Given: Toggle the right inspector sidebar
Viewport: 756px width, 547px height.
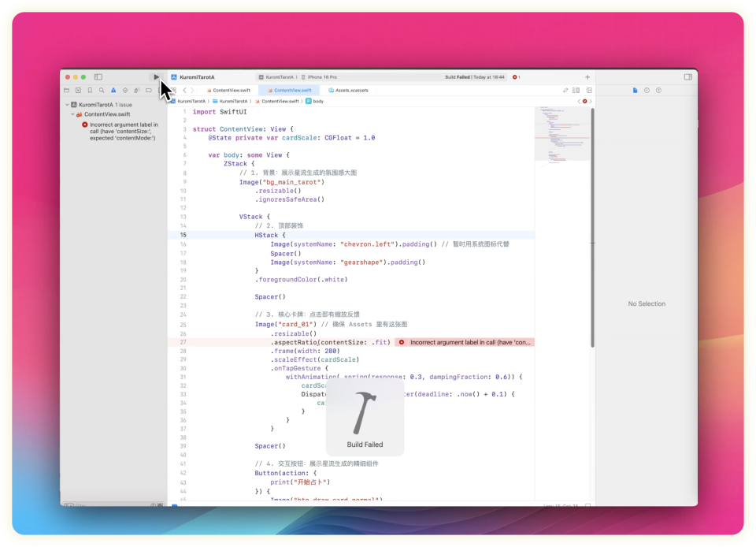Looking at the screenshot, I should pos(687,77).
